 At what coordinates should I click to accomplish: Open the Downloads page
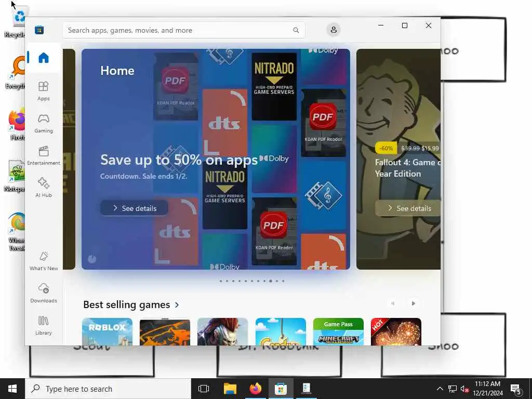[x=44, y=293]
